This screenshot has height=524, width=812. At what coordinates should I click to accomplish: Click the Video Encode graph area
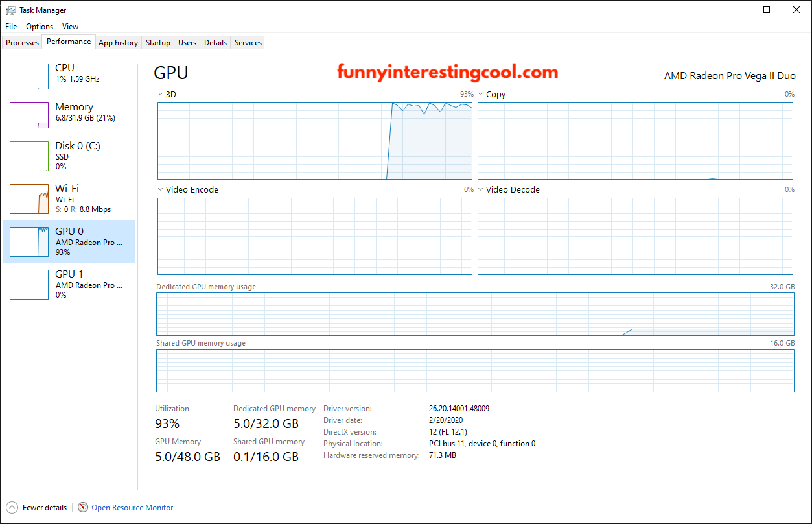coord(315,236)
